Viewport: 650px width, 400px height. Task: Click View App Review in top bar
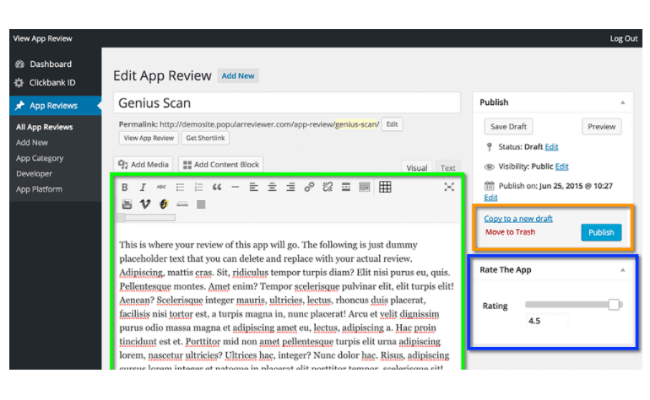pos(42,39)
